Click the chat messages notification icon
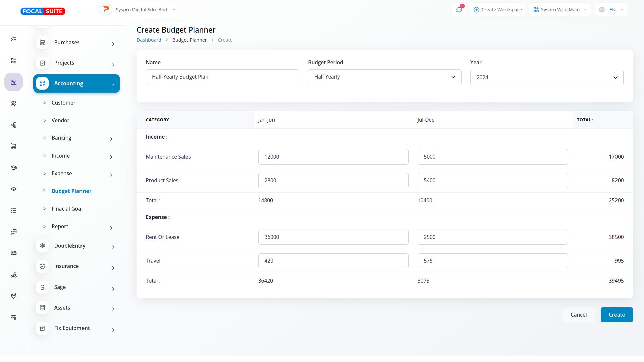 459,10
